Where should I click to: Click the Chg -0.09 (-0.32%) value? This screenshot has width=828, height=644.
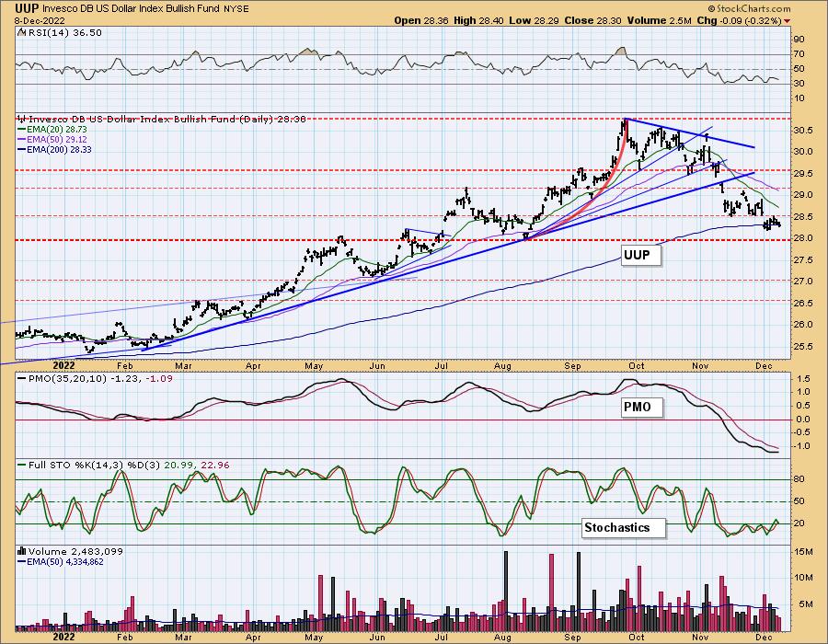[740, 20]
